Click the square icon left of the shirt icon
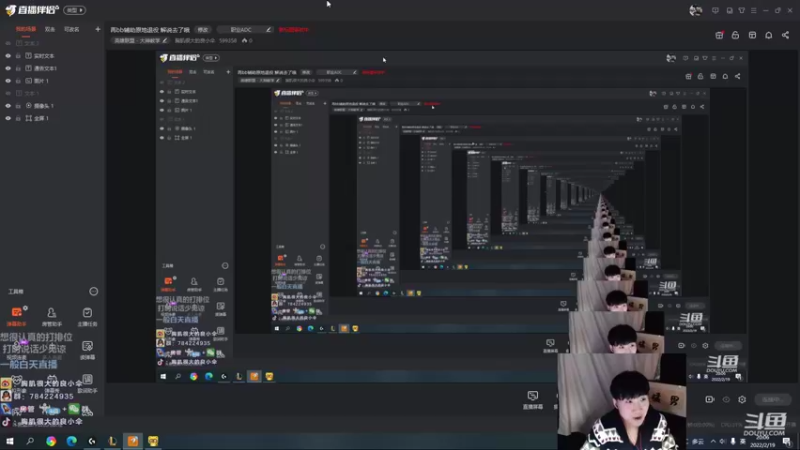The width and height of the screenshot is (800, 450). (730, 10)
